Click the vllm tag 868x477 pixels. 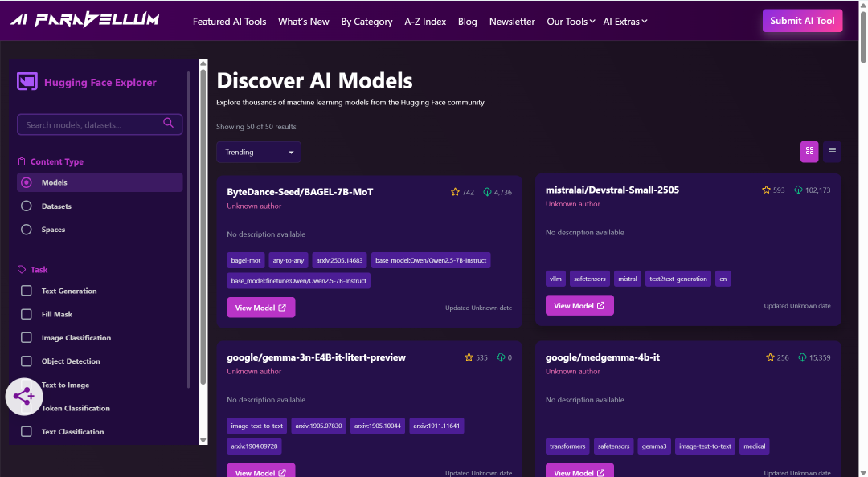(555, 279)
